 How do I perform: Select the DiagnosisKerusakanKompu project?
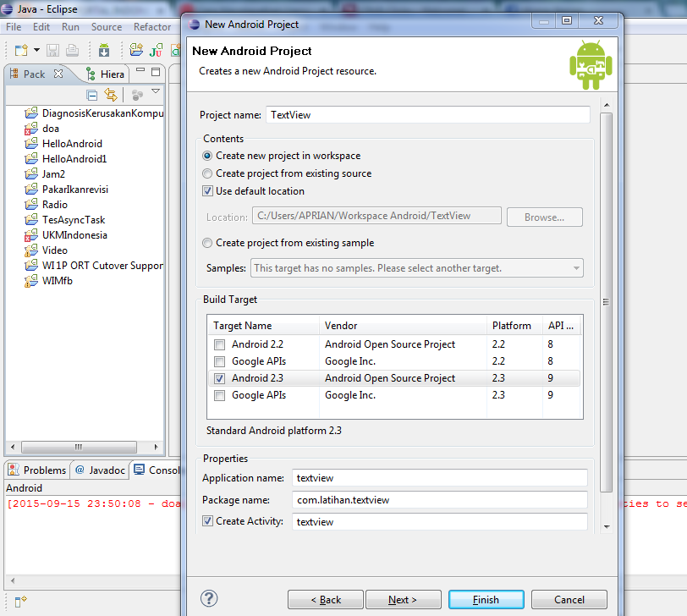point(94,113)
